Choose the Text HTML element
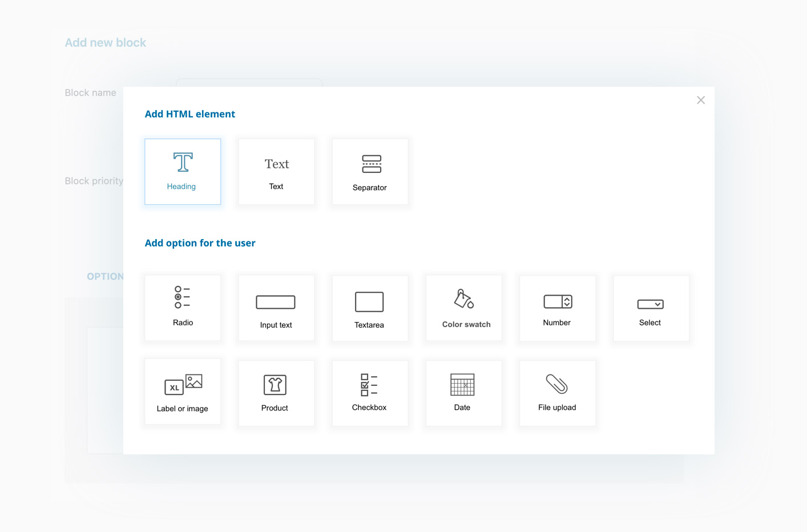Screen dimensions: 807x532 pyautogui.click(x=276, y=172)
